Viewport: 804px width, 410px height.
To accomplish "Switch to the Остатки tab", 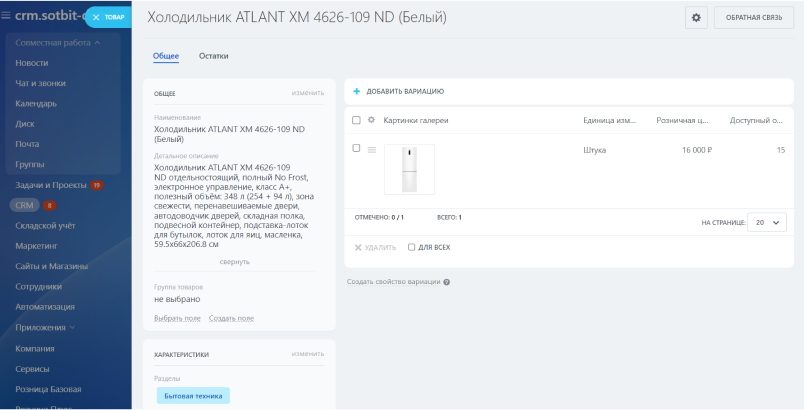I will (213, 56).
